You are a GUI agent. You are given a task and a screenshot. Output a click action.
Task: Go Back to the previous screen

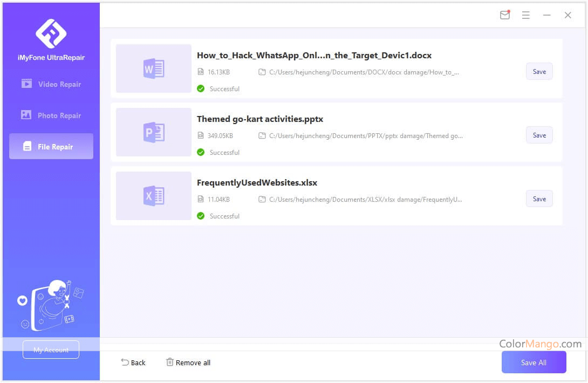(133, 363)
